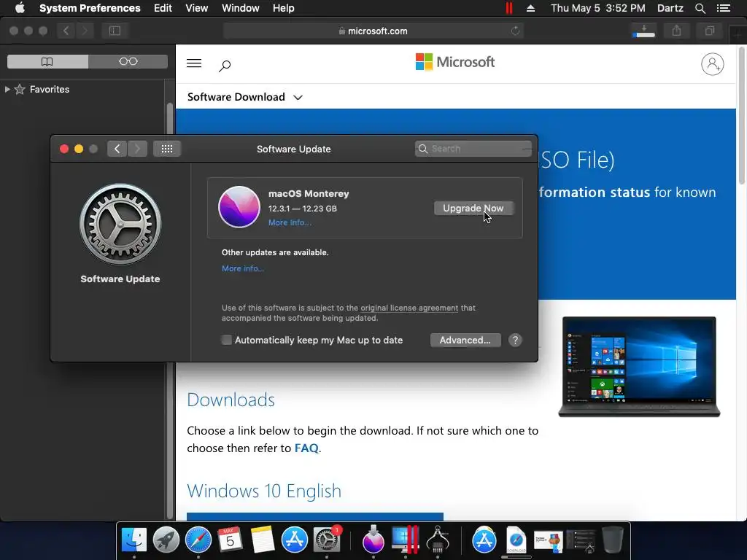Show Safari downloads
The height and width of the screenshot is (560, 747).
[x=643, y=31]
